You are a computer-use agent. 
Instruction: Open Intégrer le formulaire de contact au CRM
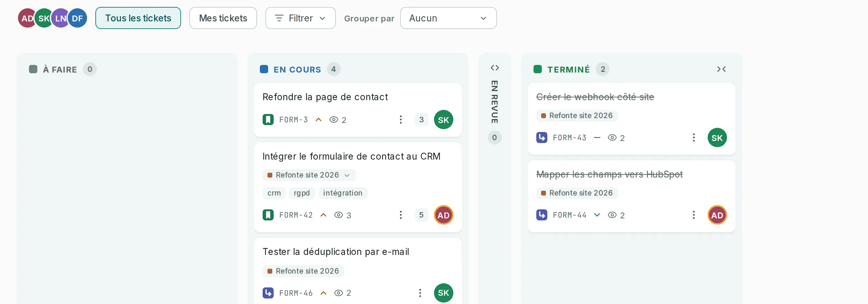click(x=351, y=156)
